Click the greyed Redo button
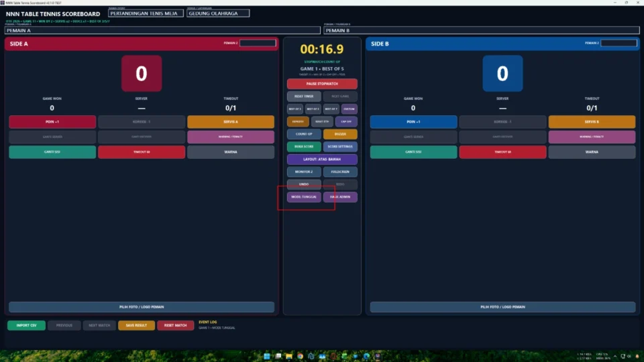The height and width of the screenshot is (362, 644). click(x=340, y=184)
